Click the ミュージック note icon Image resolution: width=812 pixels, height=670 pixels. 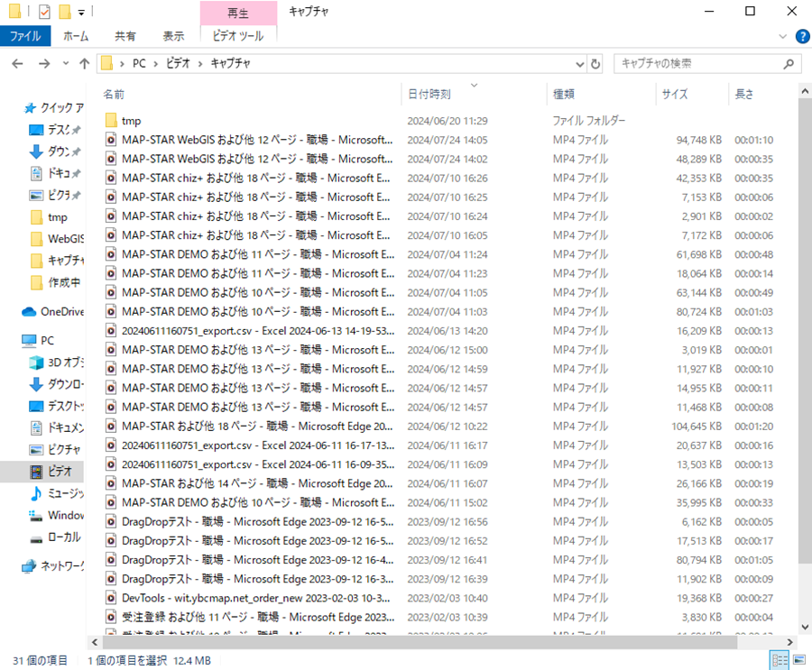[36, 493]
